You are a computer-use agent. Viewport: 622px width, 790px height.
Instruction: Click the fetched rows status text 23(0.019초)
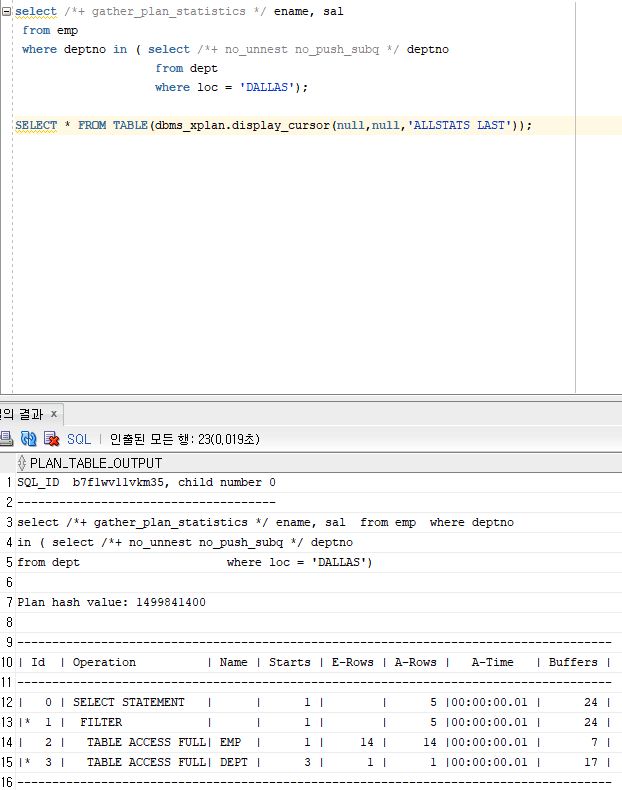pyautogui.click(x=185, y=439)
